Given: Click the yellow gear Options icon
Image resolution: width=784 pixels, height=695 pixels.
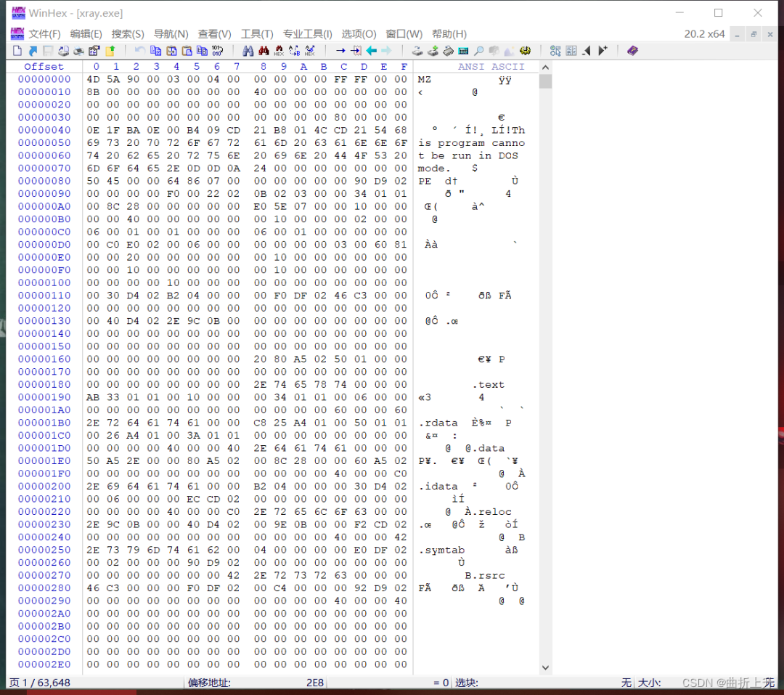Looking at the screenshot, I should [525, 51].
